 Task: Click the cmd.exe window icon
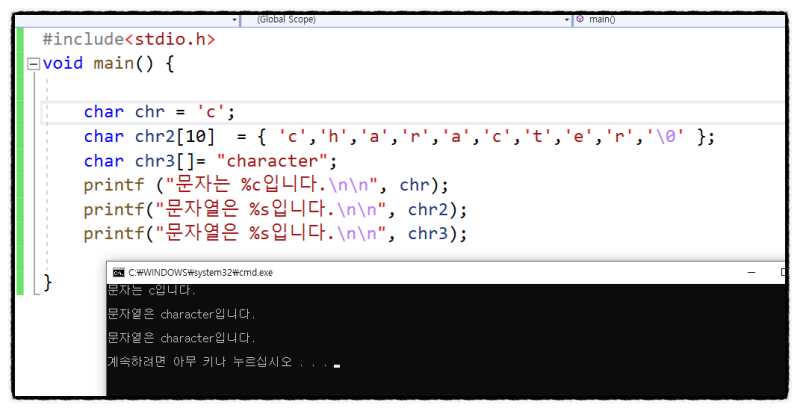[x=118, y=272]
